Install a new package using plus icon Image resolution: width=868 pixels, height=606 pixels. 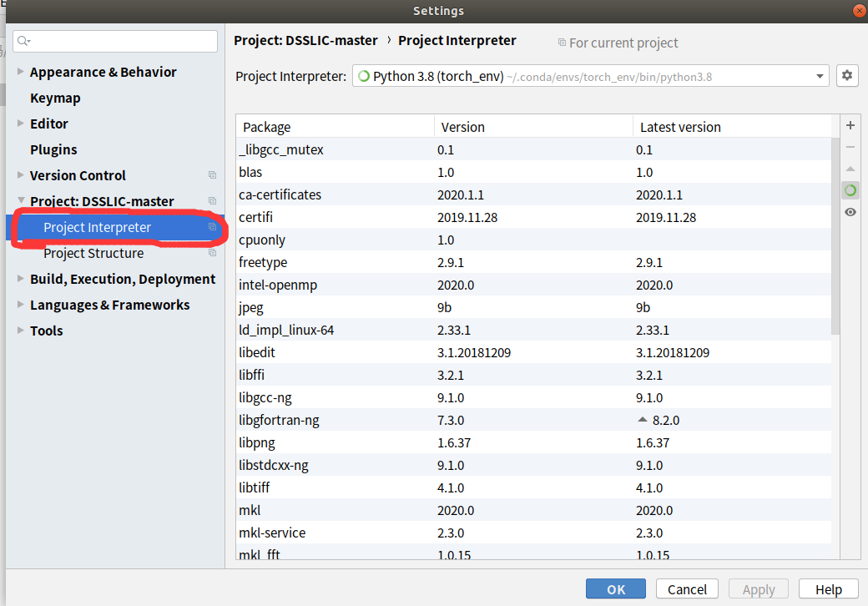[x=850, y=125]
